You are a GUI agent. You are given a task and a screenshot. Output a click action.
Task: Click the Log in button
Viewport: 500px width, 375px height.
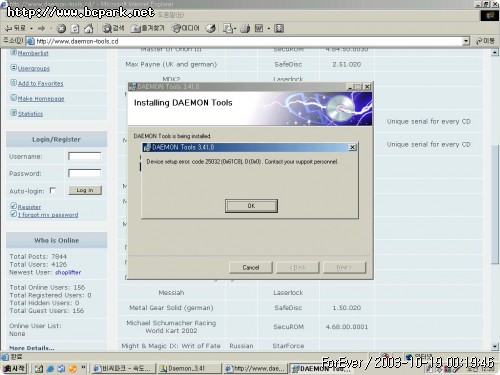click(85, 190)
